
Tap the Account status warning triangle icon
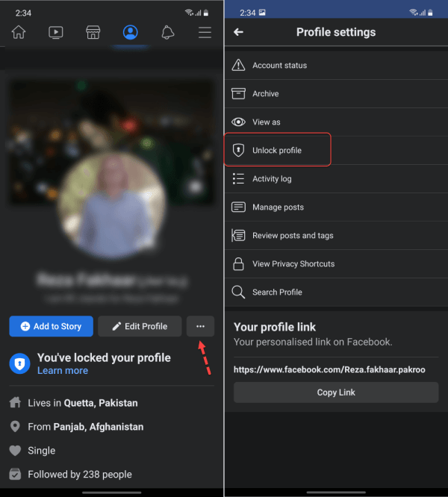(x=238, y=65)
